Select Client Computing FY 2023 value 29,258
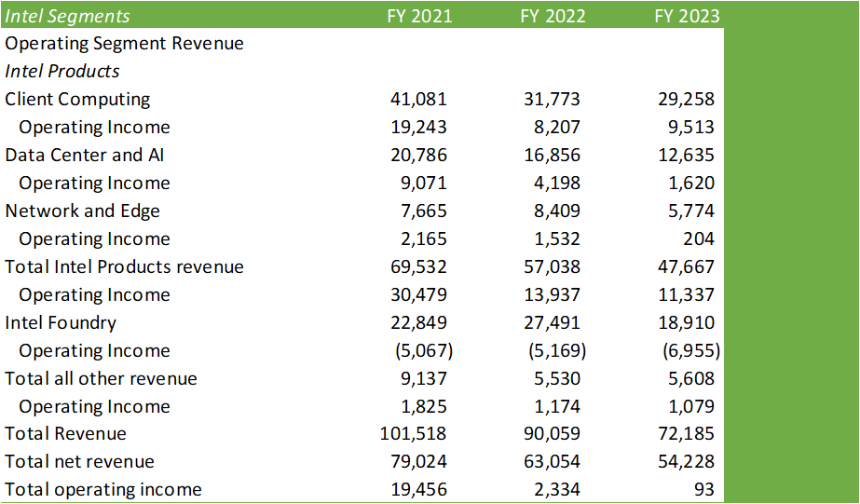Viewport: 860px width, 504px height. tap(686, 100)
